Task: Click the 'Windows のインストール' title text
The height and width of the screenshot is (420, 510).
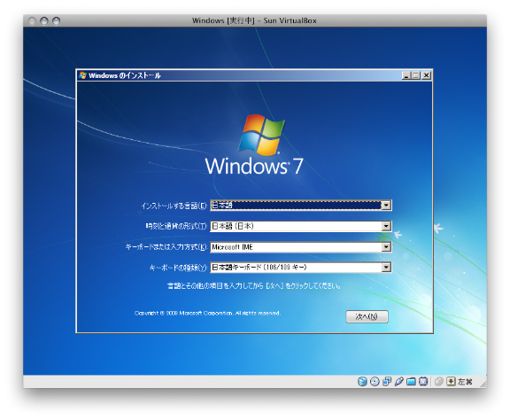Action: pos(125,75)
